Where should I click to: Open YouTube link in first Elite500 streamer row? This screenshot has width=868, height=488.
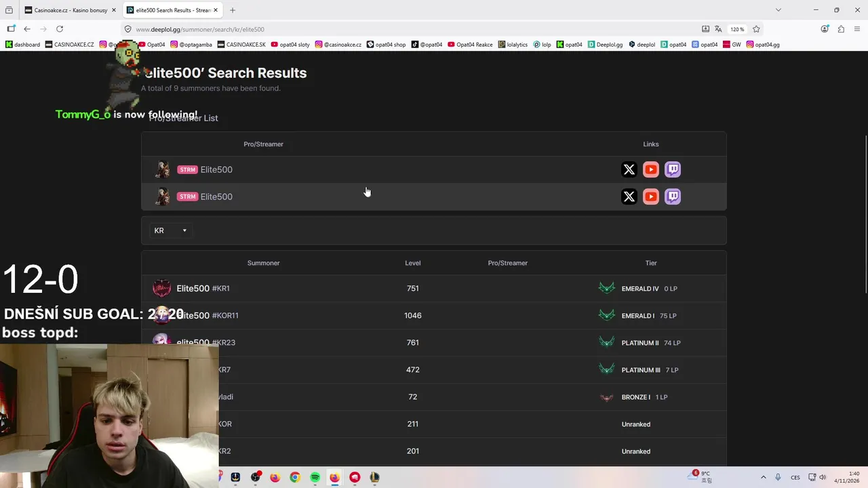[x=651, y=169]
